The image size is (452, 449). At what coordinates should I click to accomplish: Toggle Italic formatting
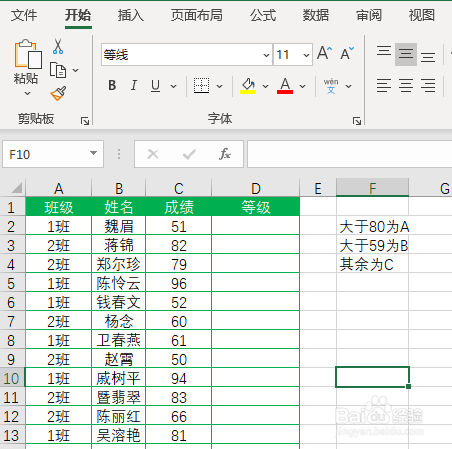134,86
